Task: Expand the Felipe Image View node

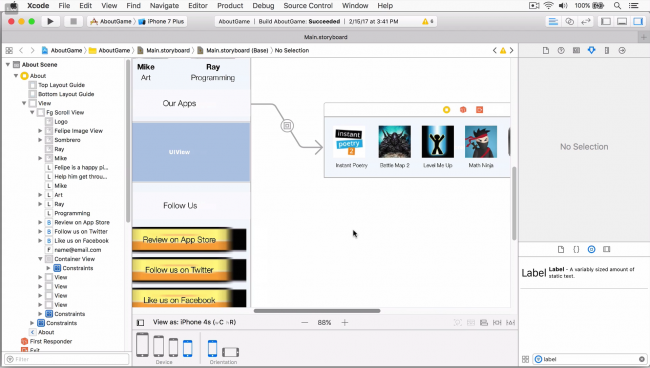Action: click(x=40, y=131)
